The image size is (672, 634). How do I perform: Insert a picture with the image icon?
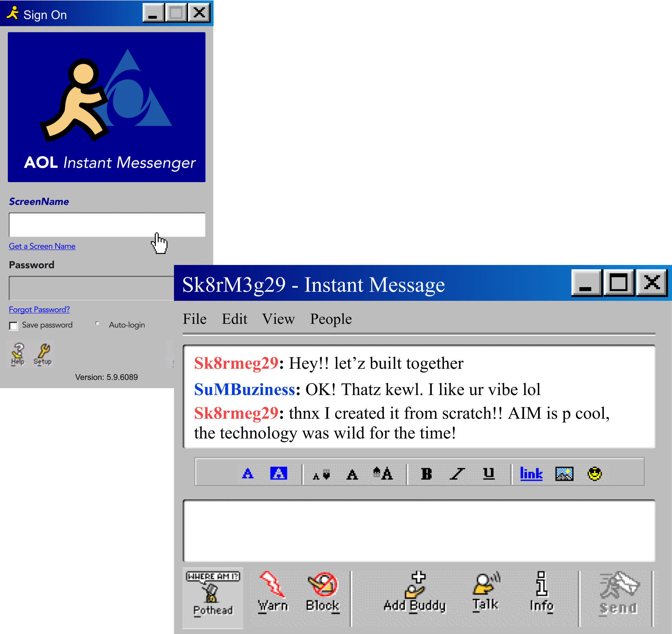point(564,473)
